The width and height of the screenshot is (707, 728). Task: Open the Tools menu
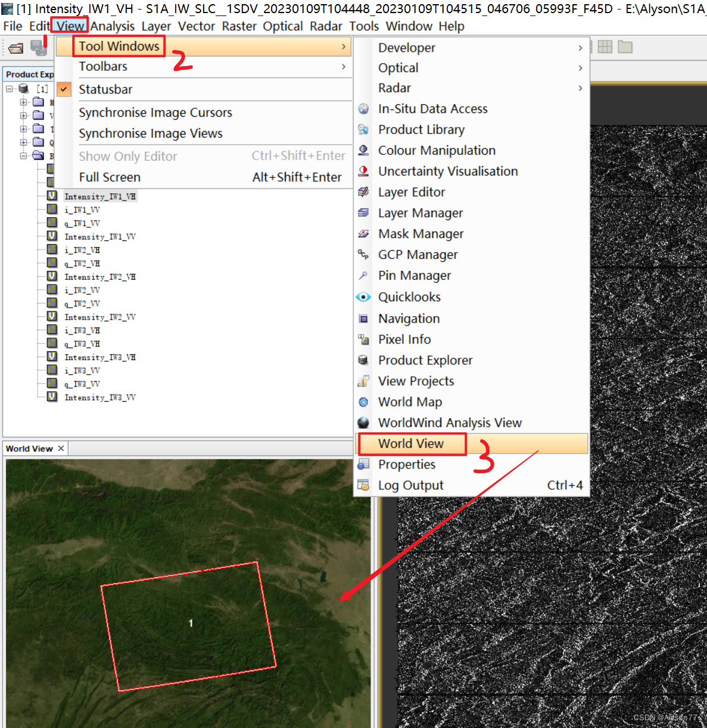point(364,26)
